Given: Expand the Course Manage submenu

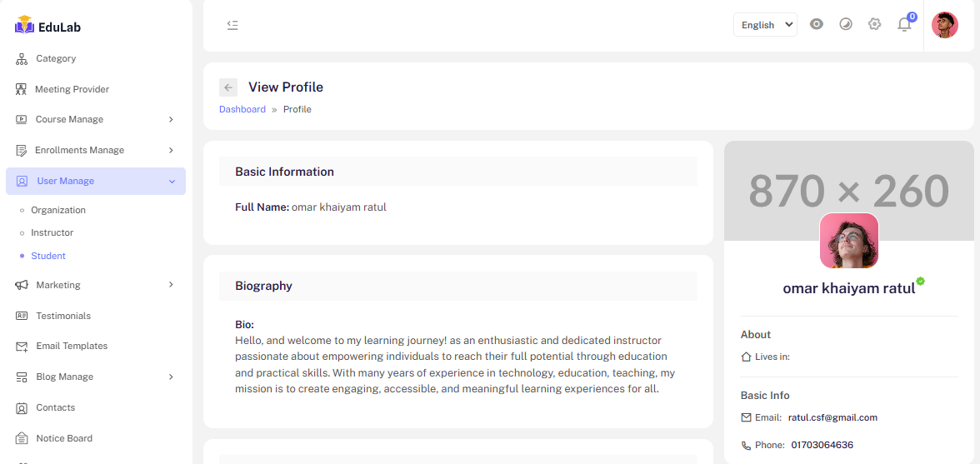Looking at the screenshot, I should click(171, 119).
